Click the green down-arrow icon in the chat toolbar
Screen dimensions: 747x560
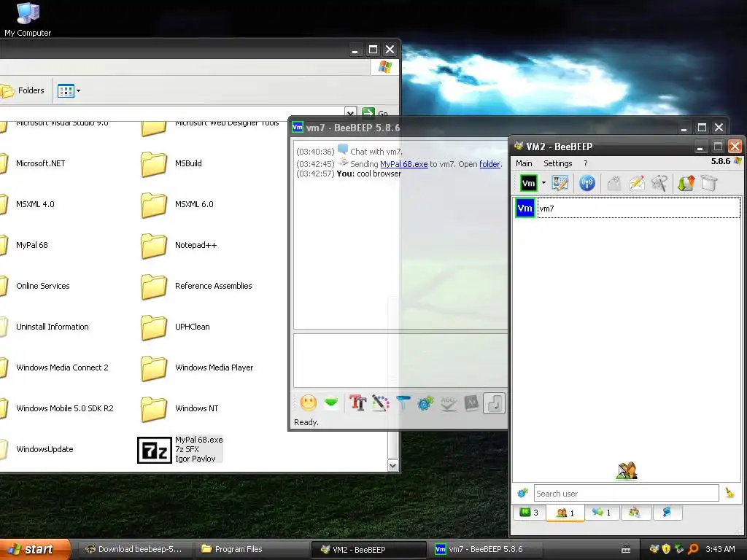point(331,403)
